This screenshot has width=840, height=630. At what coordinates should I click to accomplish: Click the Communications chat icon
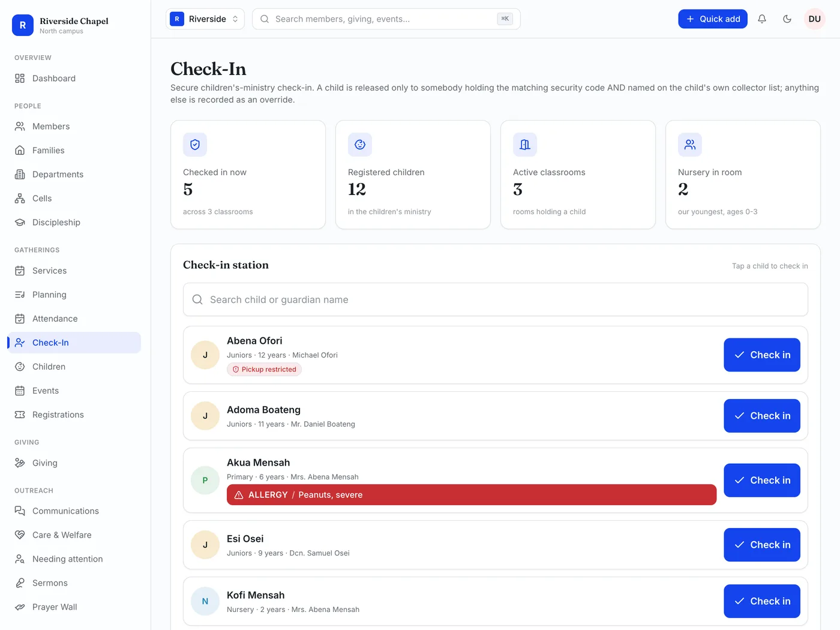click(20, 511)
